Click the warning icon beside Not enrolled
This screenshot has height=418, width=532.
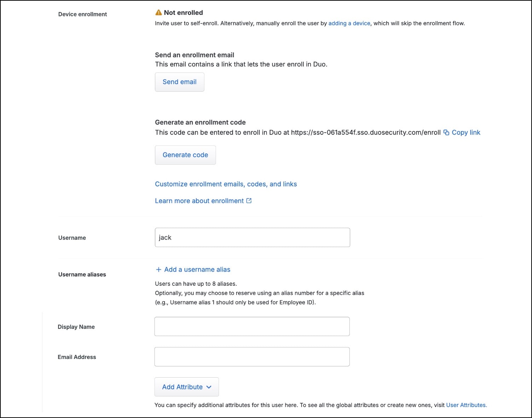[159, 12]
